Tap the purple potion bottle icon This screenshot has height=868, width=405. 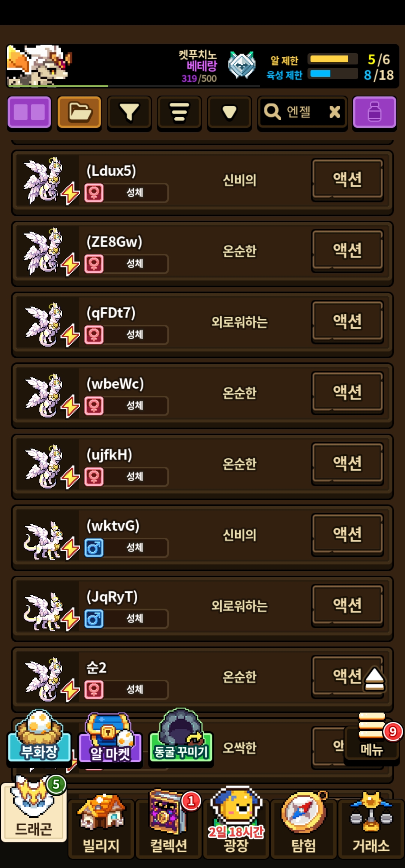pos(374,112)
